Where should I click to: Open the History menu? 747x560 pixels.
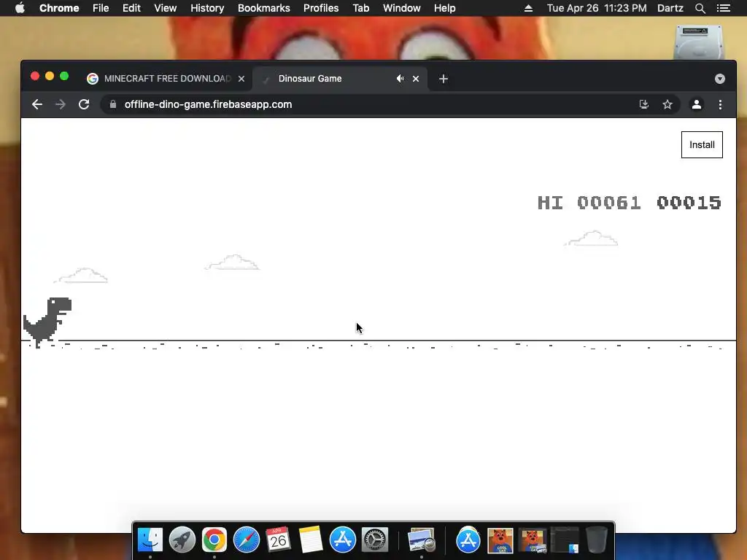click(x=207, y=8)
